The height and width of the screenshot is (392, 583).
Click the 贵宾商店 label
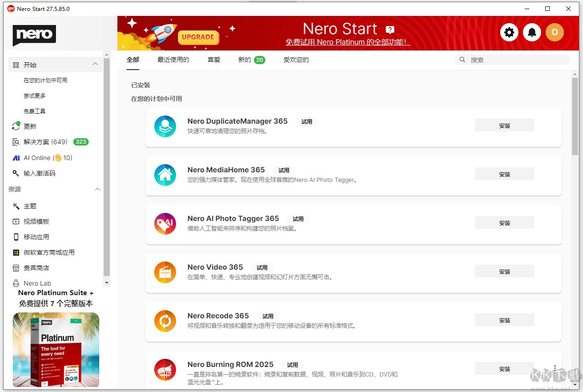(36, 268)
